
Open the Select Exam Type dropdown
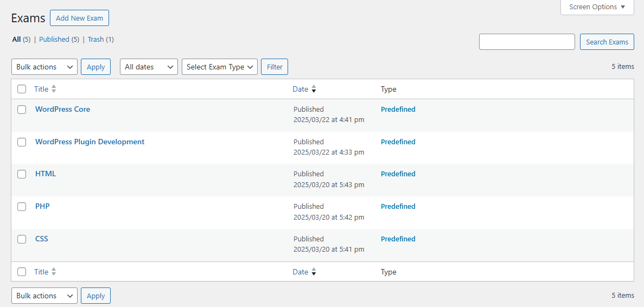[x=219, y=67]
